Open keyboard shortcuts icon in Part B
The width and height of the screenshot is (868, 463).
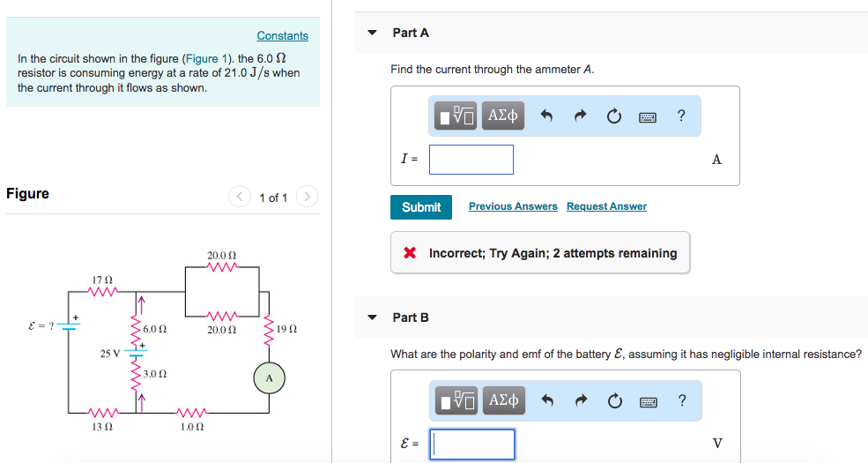click(649, 401)
